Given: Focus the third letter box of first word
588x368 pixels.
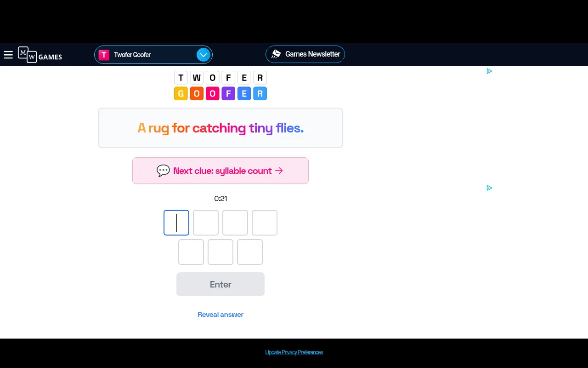Looking at the screenshot, I should click(x=235, y=223).
